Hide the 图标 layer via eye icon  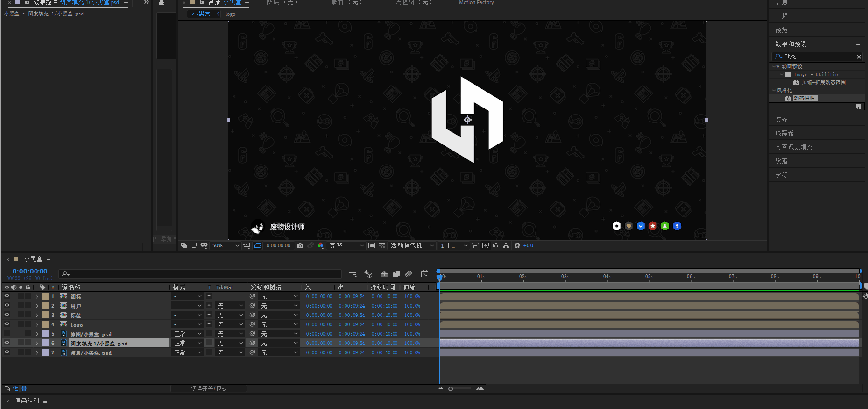click(7, 296)
